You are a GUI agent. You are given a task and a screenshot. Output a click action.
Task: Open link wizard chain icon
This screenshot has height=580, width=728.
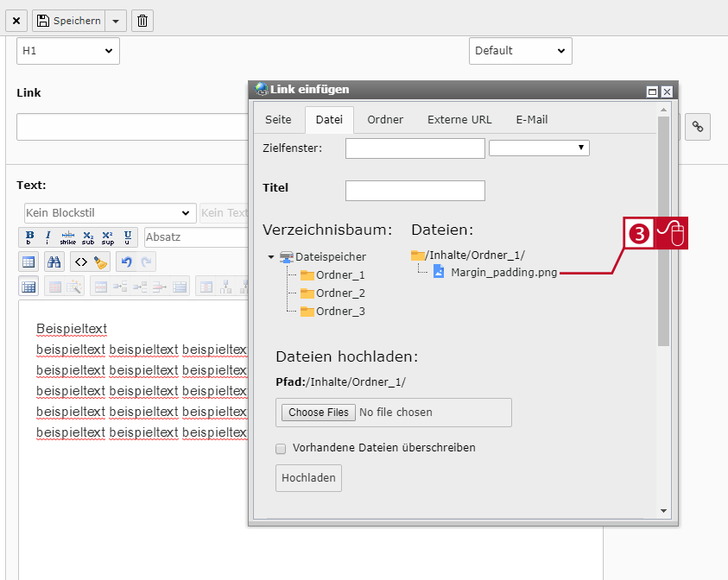tap(698, 127)
